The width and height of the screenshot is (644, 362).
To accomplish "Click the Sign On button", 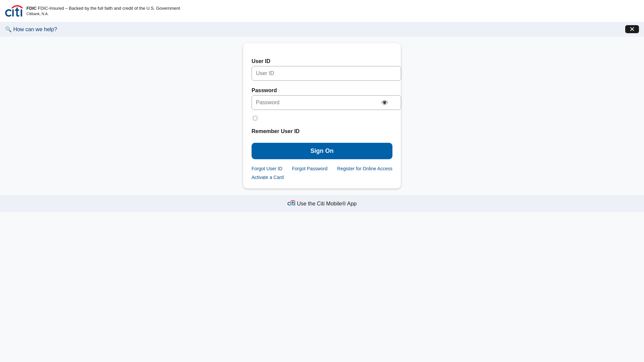I will click(322, 151).
